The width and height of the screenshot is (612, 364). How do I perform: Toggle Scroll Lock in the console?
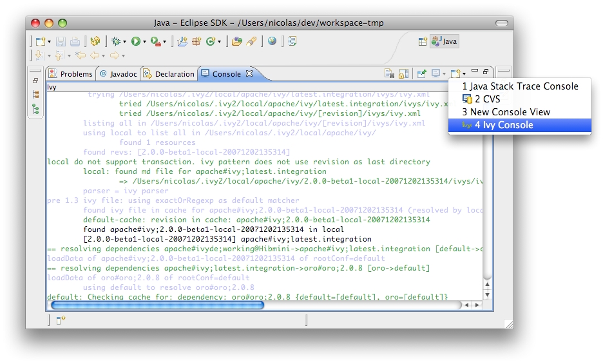[x=403, y=74]
